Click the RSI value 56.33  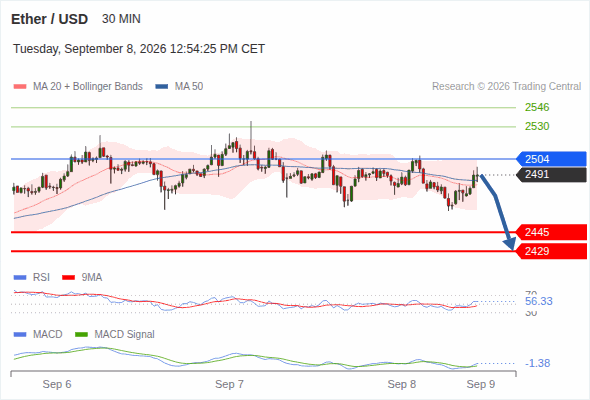pyautogui.click(x=539, y=301)
